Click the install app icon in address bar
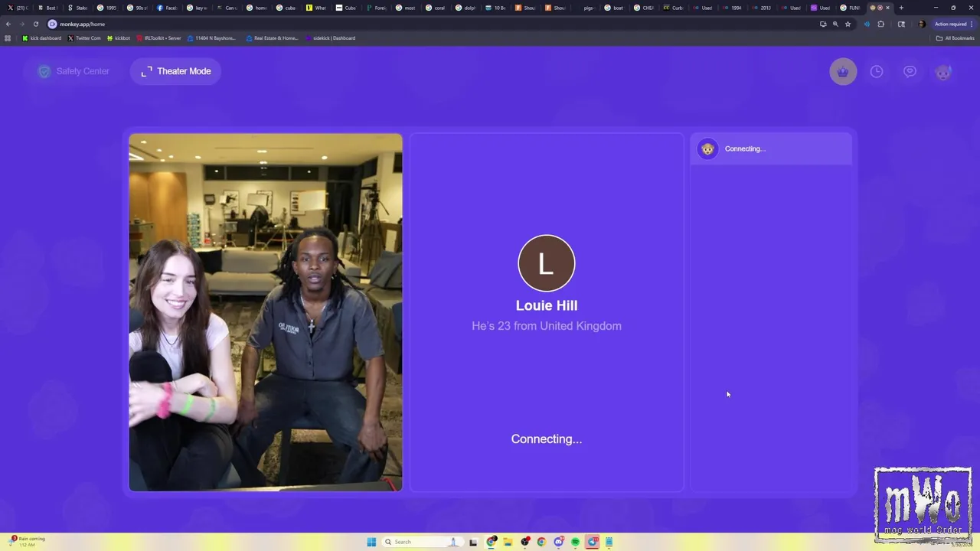The height and width of the screenshot is (551, 980). pyautogui.click(x=823, y=24)
